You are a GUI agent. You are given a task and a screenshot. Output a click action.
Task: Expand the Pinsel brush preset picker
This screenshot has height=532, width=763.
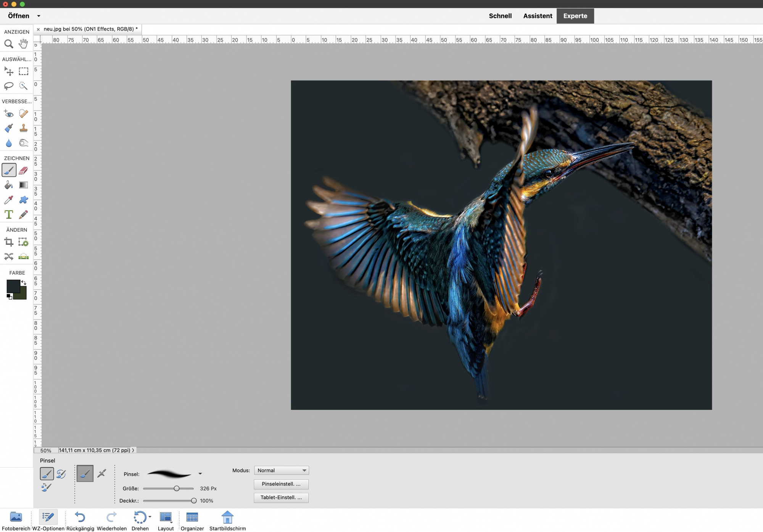(200, 474)
